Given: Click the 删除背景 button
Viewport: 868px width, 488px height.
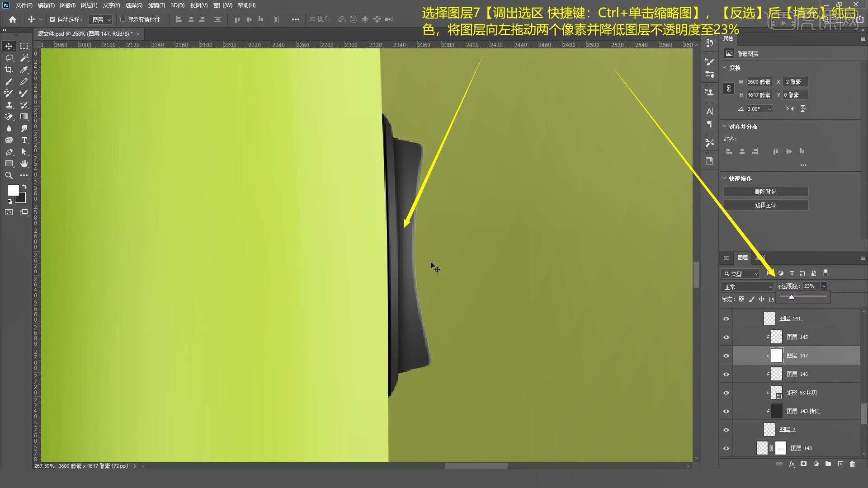Looking at the screenshot, I should [x=765, y=192].
